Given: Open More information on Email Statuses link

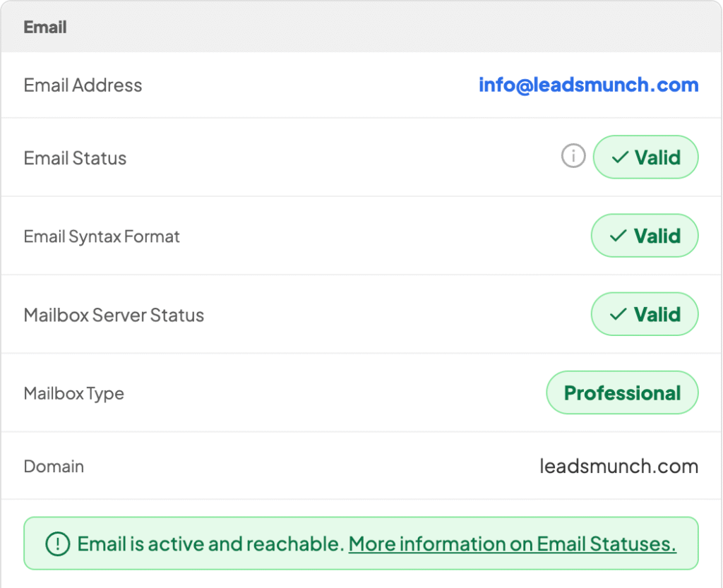Looking at the screenshot, I should [x=512, y=544].
